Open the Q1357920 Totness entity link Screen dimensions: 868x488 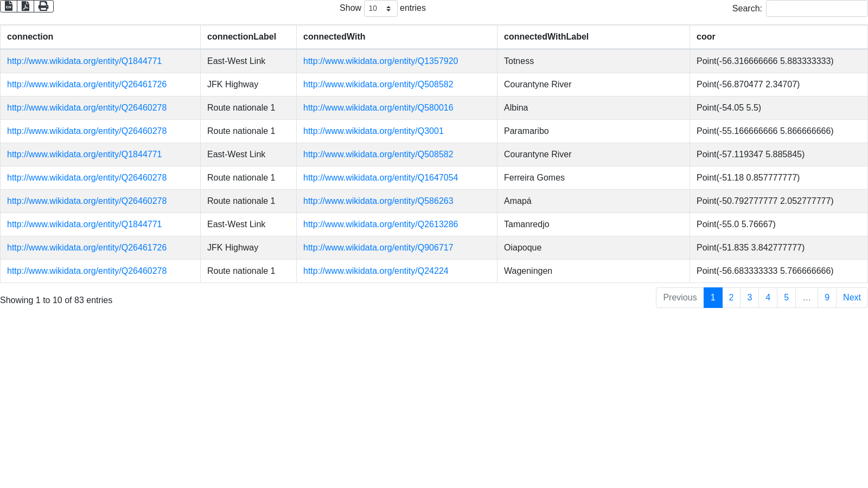(380, 61)
